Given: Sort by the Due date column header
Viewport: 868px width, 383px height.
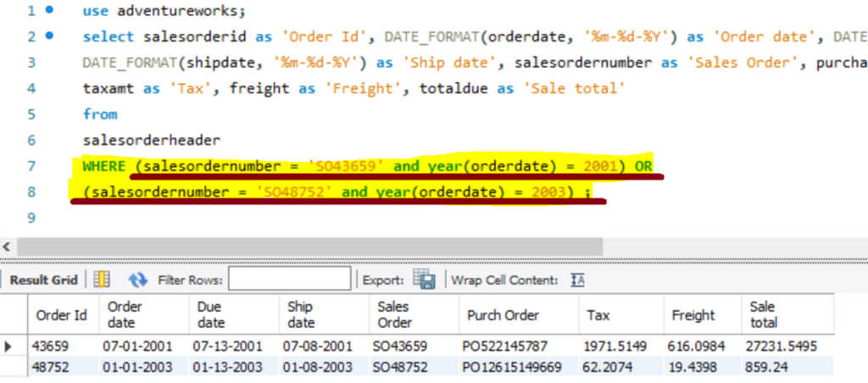Looking at the screenshot, I should [x=234, y=315].
